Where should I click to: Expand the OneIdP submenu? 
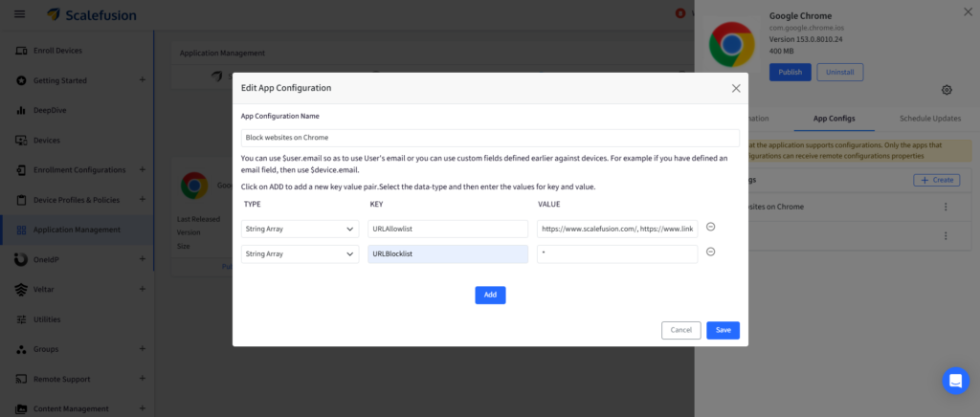(x=143, y=258)
